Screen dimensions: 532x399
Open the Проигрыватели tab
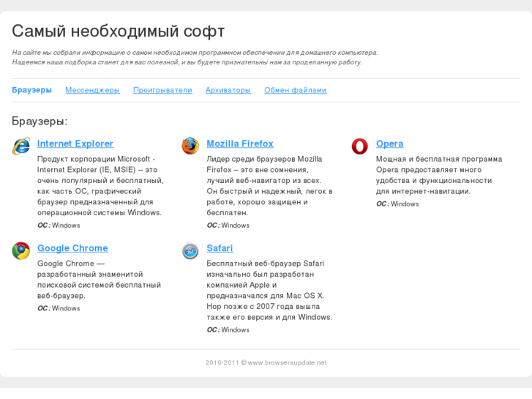tap(163, 90)
